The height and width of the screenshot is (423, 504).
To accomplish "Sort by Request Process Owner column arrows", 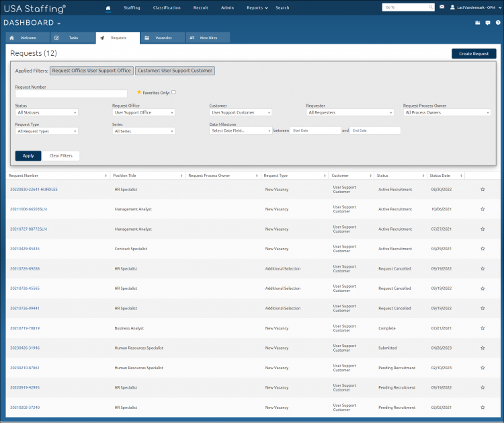I will [257, 176].
